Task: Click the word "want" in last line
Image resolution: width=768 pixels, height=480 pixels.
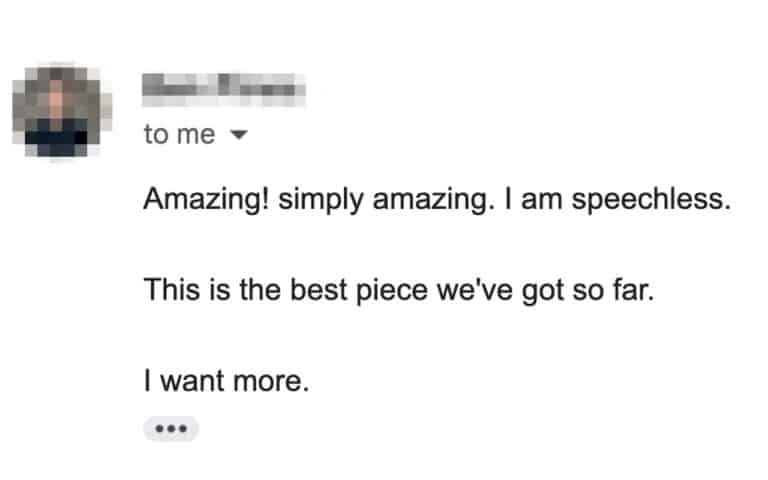Action: 193,383
